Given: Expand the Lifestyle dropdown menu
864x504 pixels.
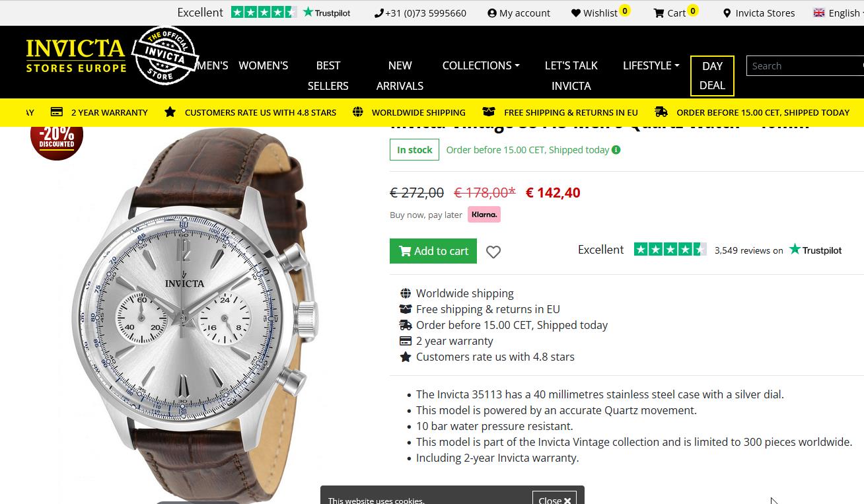Looking at the screenshot, I should 651,65.
